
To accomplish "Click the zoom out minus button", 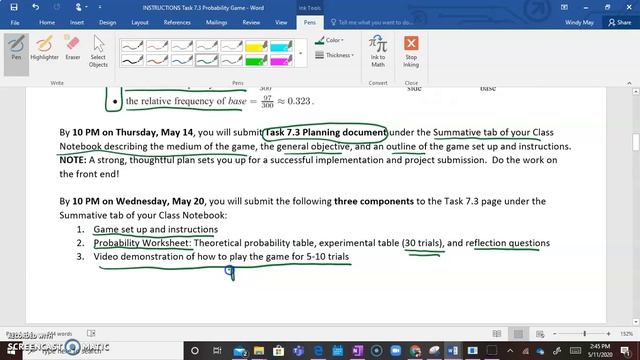I will (x=554, y=334).
